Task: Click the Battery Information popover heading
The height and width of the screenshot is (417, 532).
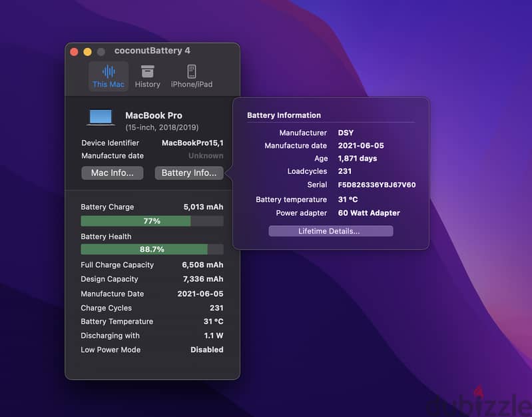Action: point(284,115)
